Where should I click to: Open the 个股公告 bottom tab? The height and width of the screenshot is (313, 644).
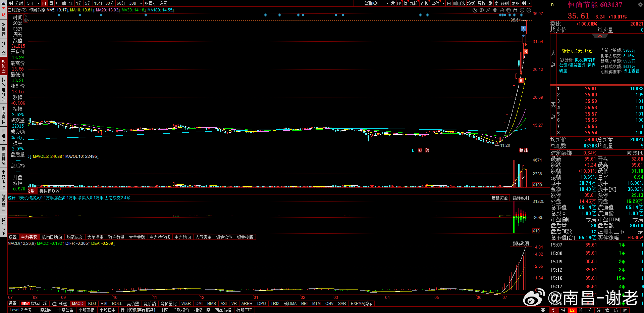click(65, 310)
